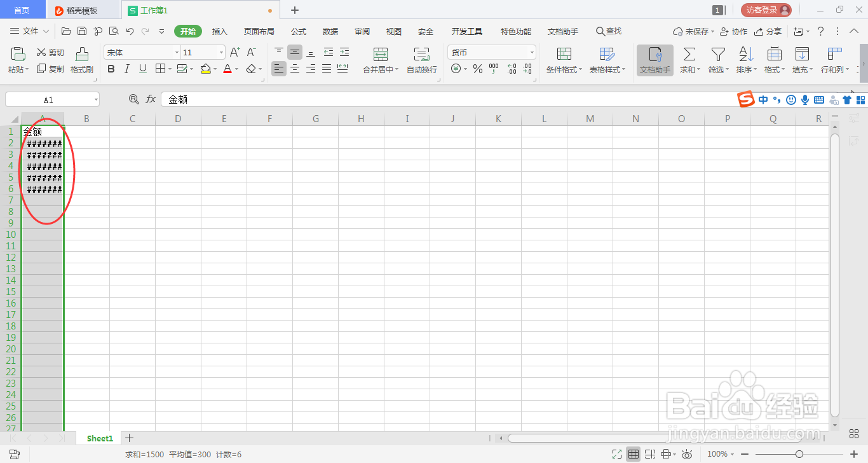868x463 pixels.
Task: Collapse the ribbon with up chevron
Action: (x=853, y=31)
